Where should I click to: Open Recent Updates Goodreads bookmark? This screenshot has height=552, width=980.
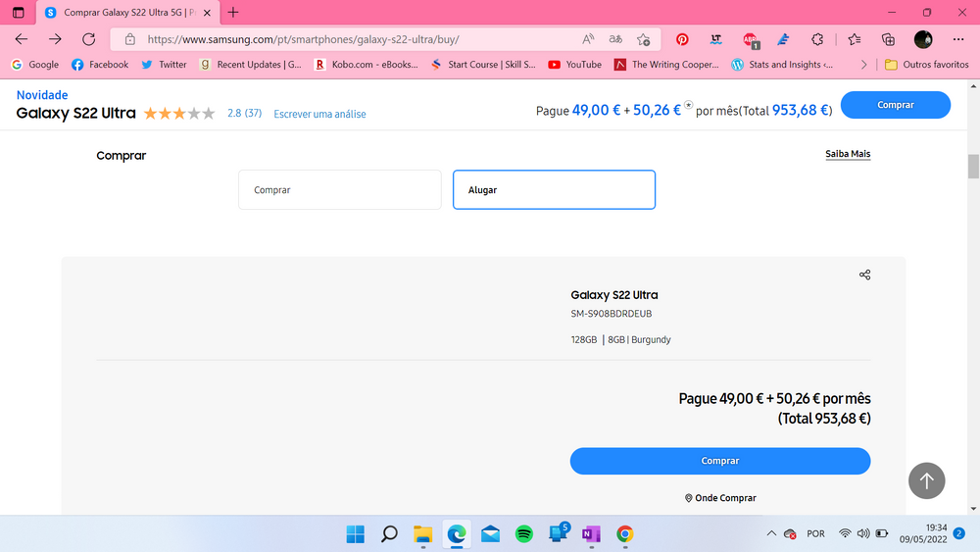250,65
